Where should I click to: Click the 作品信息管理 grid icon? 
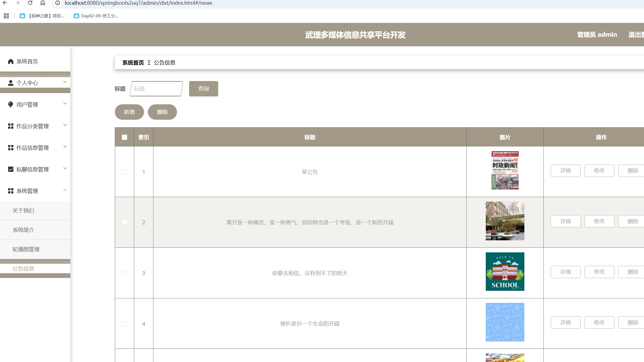11,148
